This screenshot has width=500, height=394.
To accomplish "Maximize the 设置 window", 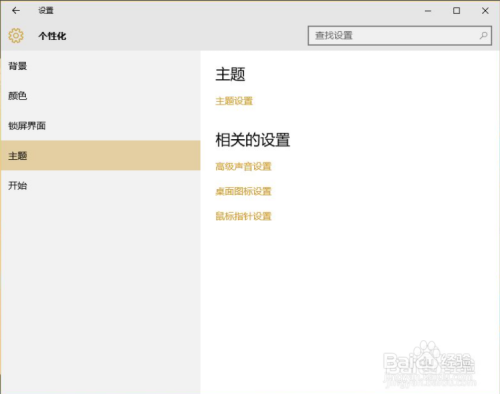I will click(x=456, y=11).
